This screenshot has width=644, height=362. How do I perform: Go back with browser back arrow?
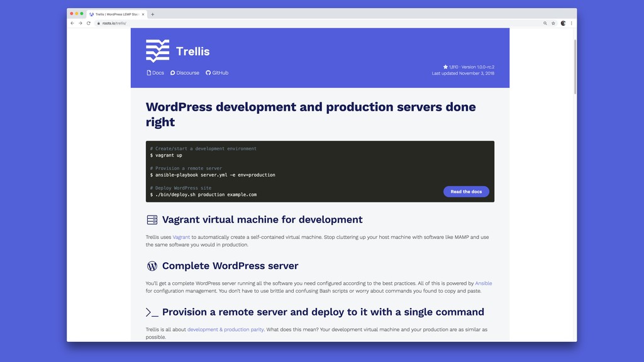[x=72, y=23]
